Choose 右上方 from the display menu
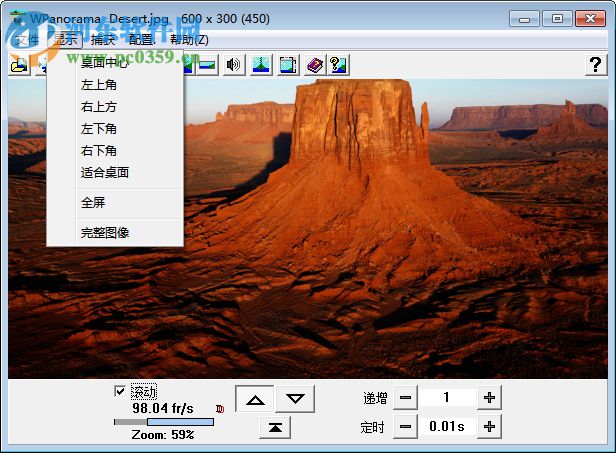 (x=116, y=107)
